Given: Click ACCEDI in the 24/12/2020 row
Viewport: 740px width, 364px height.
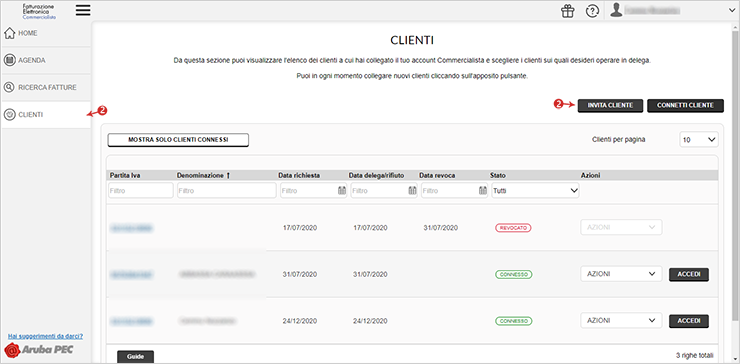Looking at the screenshot, I should click(x=689, y=321).
